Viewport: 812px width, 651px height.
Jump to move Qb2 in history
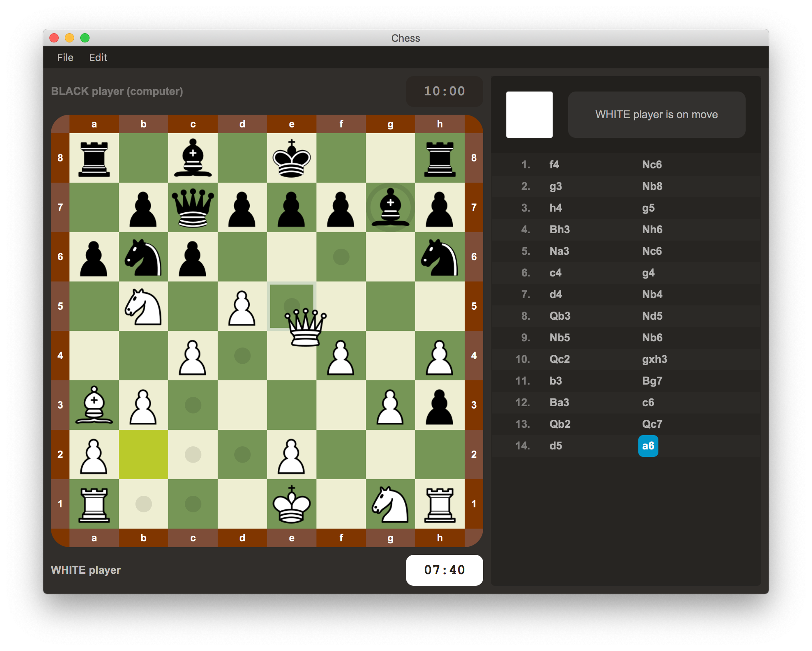[560, 424]
